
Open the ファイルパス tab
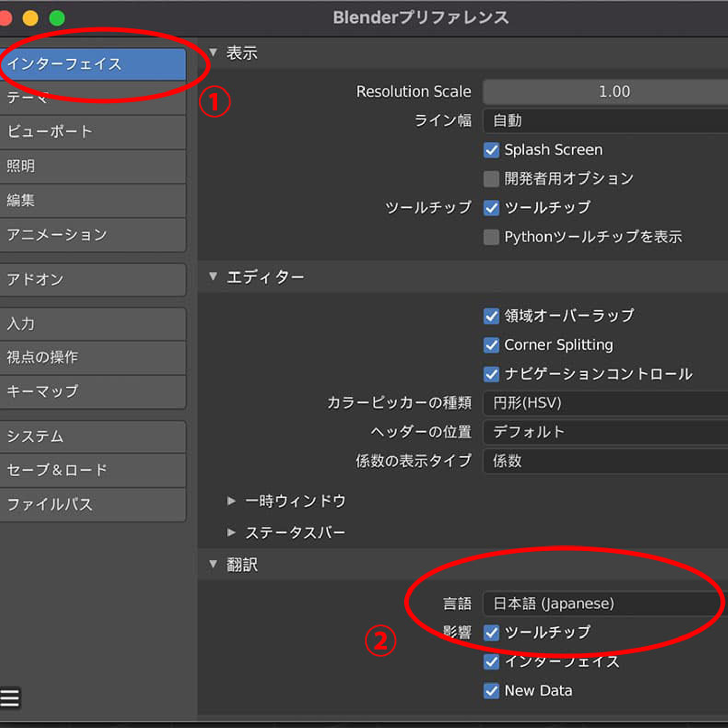(x=93, y=505)
